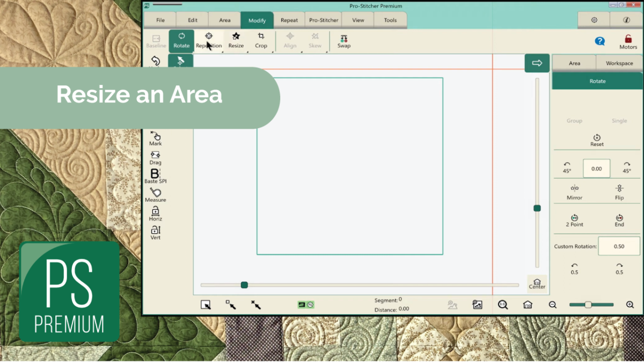Switch to the Workspace panel tab
644x362 pixels.
pos(619,63)
